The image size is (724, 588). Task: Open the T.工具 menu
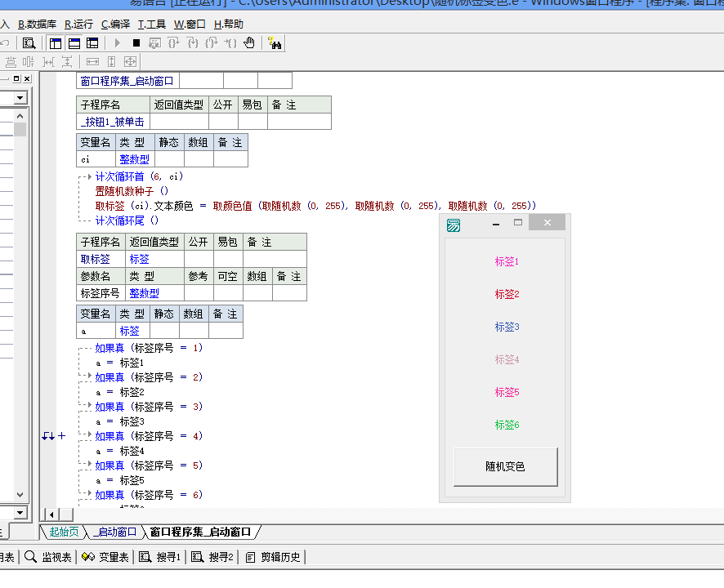pos(152,24)
